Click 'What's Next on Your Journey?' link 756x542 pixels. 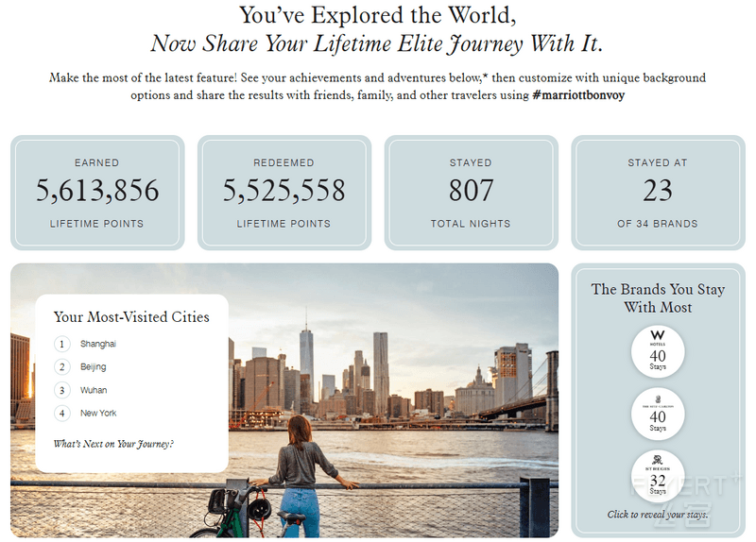pyautogui.click(x=113, y=444)
